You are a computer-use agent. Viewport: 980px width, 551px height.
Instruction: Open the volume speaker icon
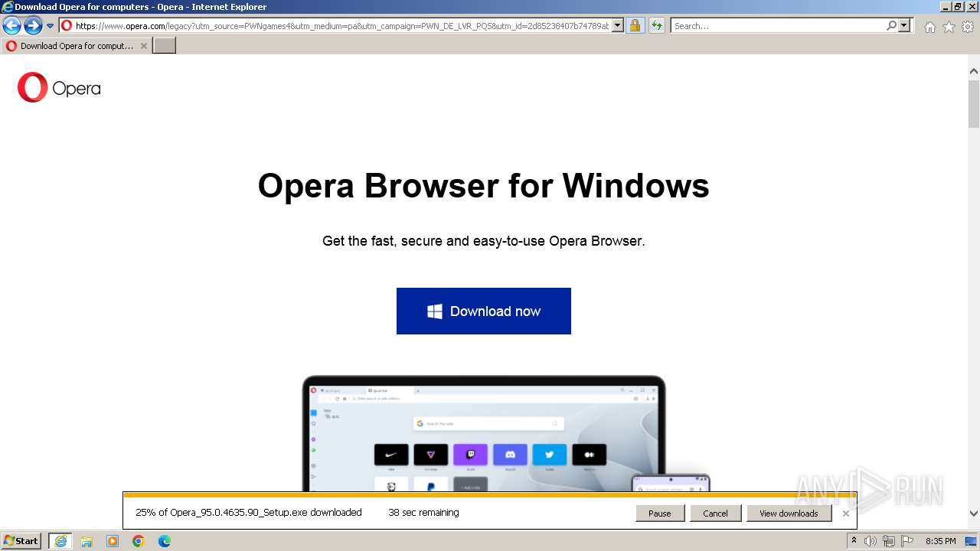click(x=871, y=541)
